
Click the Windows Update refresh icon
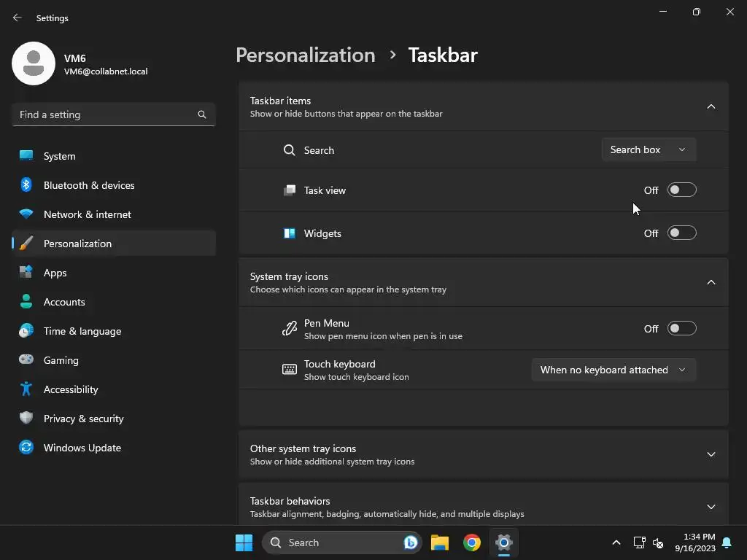[26, 447]
